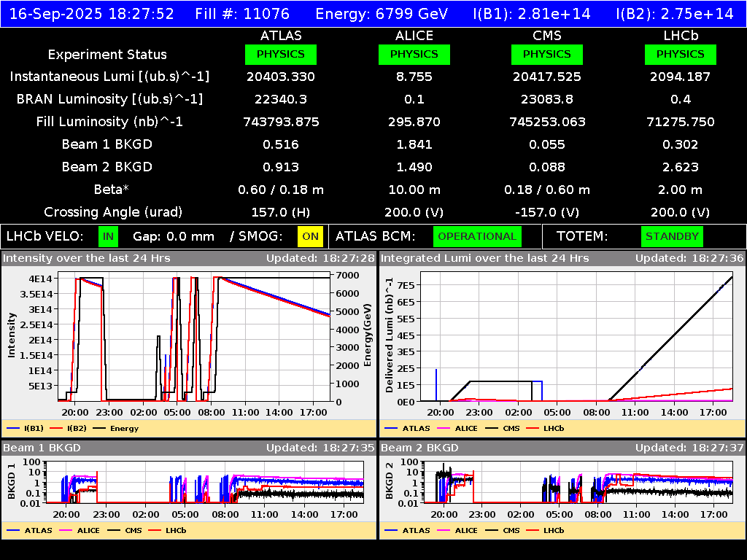Click I(B2) red legend entry in Intensity chart
This screenshot has height=560, width=747.
[x=68, y=428]
